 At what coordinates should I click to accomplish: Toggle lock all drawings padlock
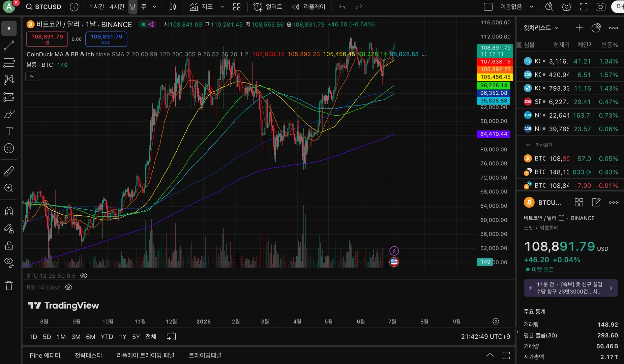click(x=9, y=246)
